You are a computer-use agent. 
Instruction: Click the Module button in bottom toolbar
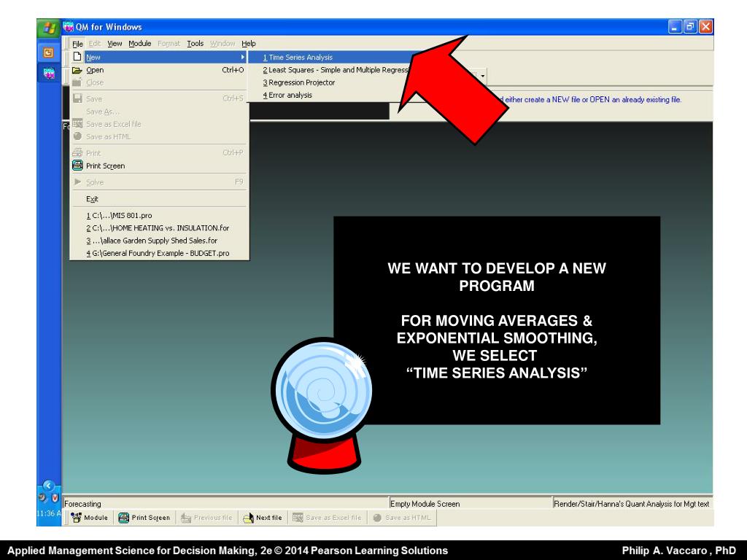90,518
